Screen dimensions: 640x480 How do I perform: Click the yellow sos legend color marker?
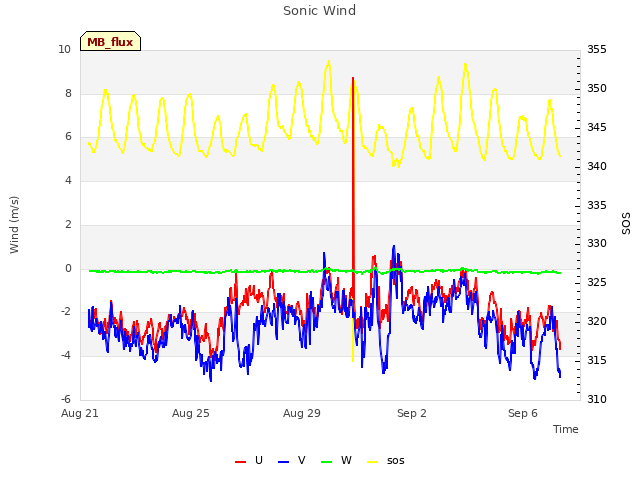[372, 462]
